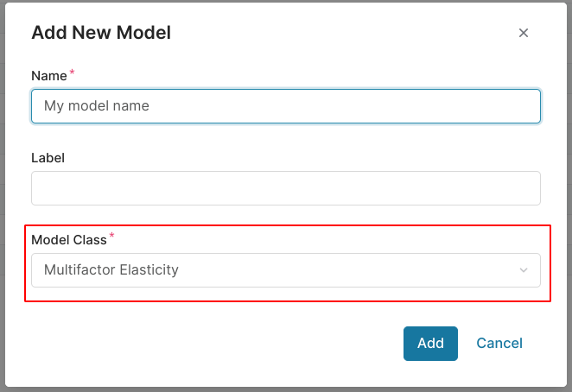Click the 'Label' field caption

pyautogui.click(x=48, y=158)
